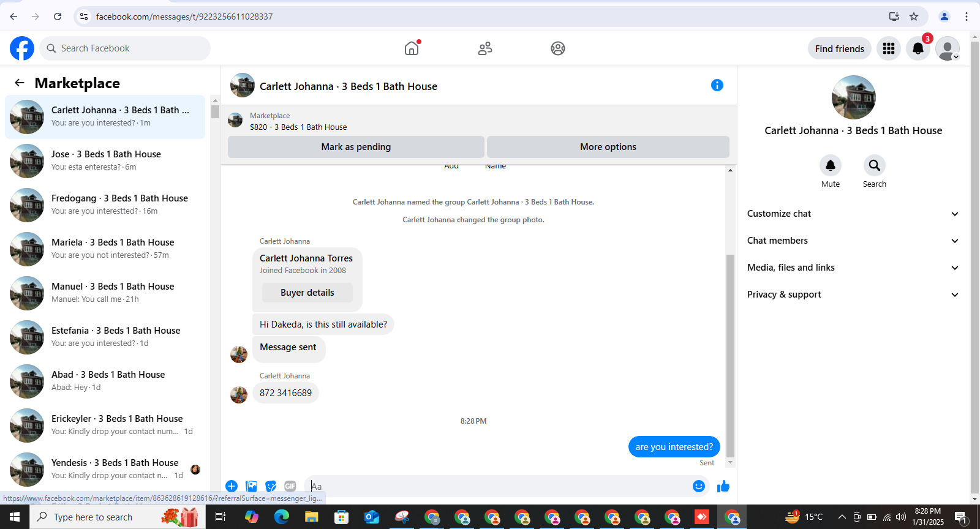Open the browser three-dot menu

(x=967, y=17)
